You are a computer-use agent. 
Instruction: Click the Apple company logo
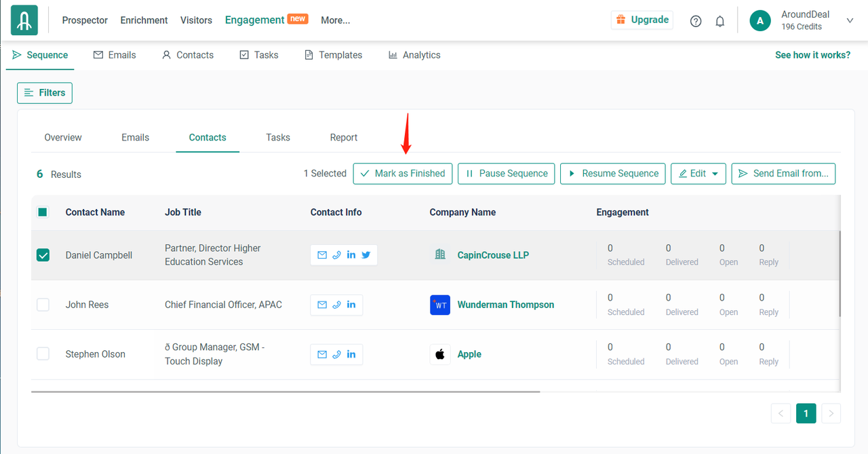440,354
